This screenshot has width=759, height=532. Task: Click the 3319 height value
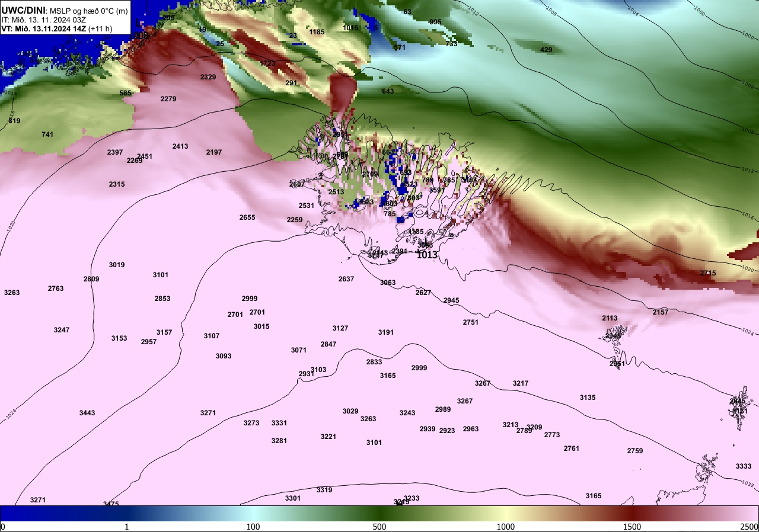pos(324,490)
